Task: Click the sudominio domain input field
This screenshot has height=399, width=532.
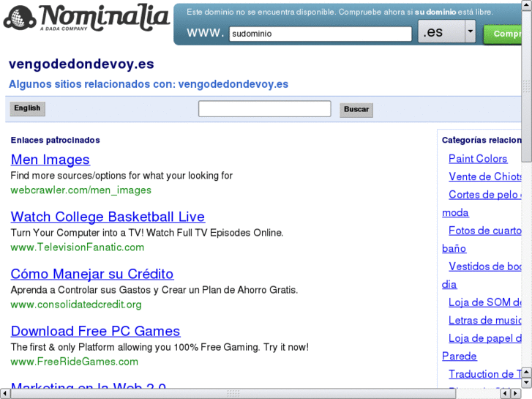Action: pos(321,34)
